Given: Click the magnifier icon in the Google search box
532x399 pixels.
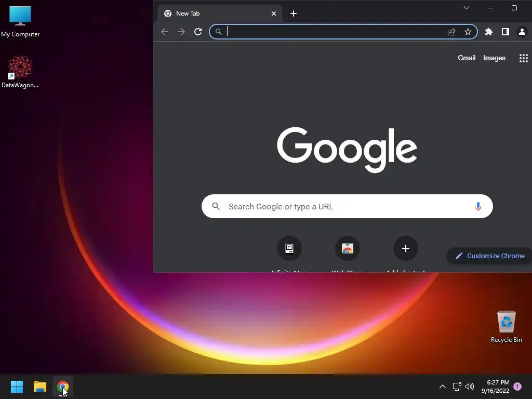Looking at the screenshot, I should 216,206.
